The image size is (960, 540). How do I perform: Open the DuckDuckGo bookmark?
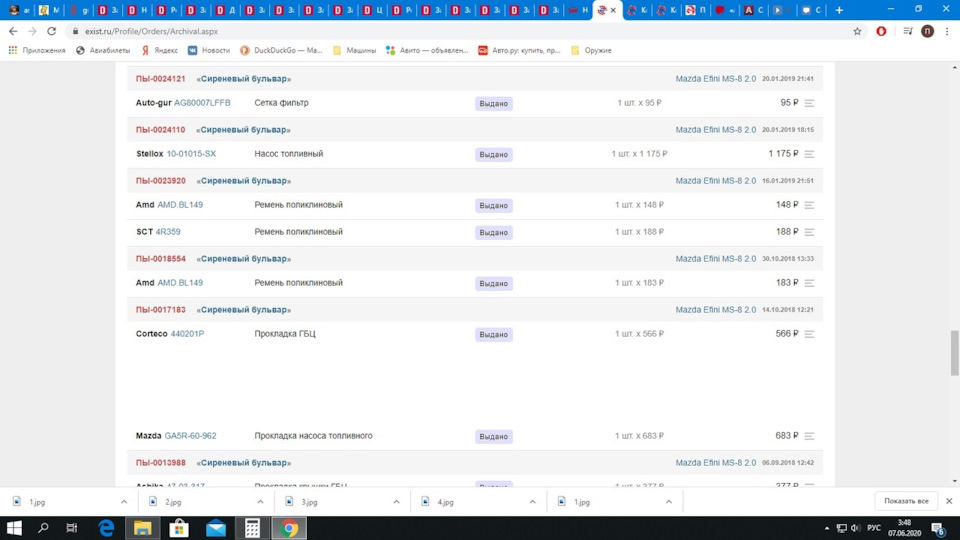281,50
